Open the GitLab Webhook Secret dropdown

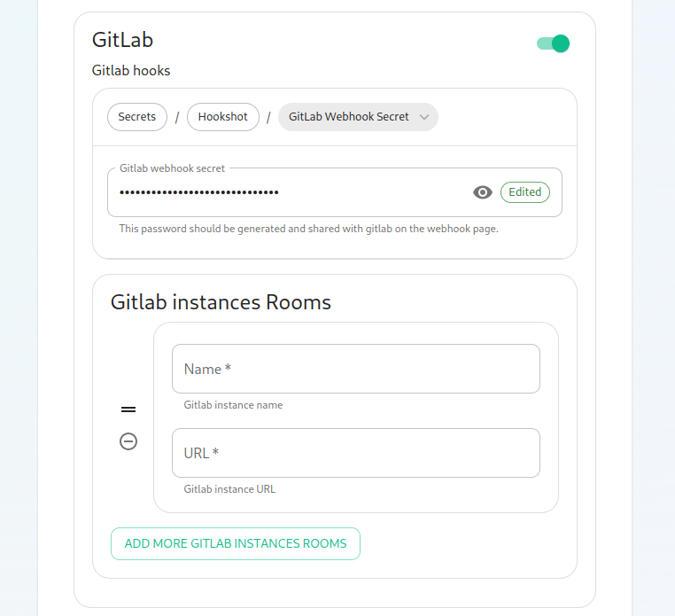pos(358,117)
